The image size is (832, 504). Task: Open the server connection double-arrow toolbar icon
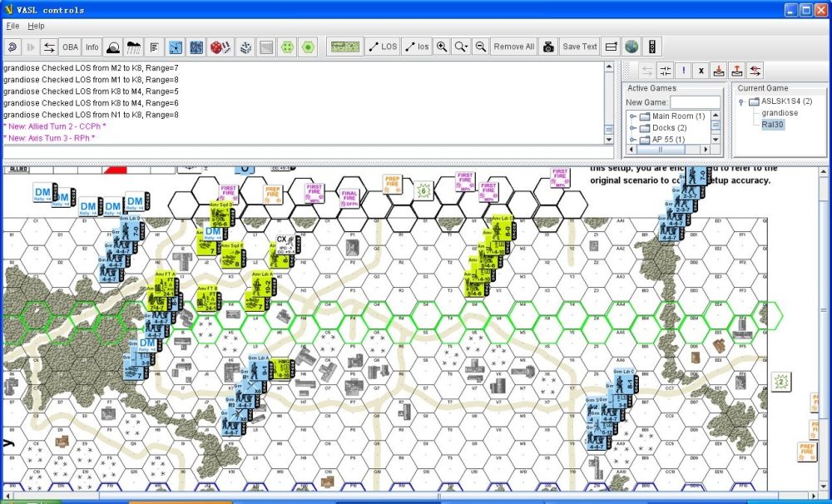49,47
